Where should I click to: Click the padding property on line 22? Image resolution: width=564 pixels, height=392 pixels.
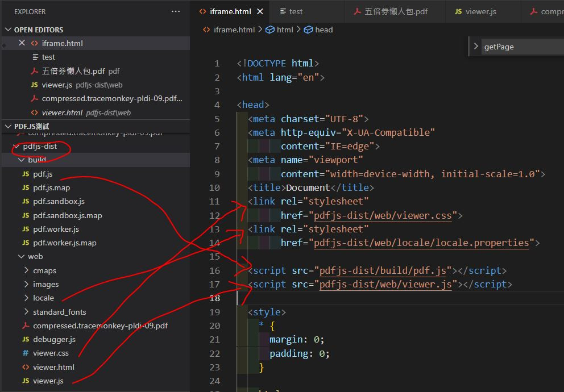click(289, 353)
